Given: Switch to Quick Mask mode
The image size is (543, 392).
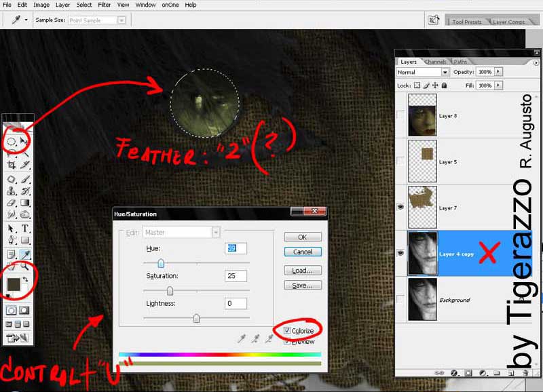Looking at the screenshot, I should (x=24, y=311).
